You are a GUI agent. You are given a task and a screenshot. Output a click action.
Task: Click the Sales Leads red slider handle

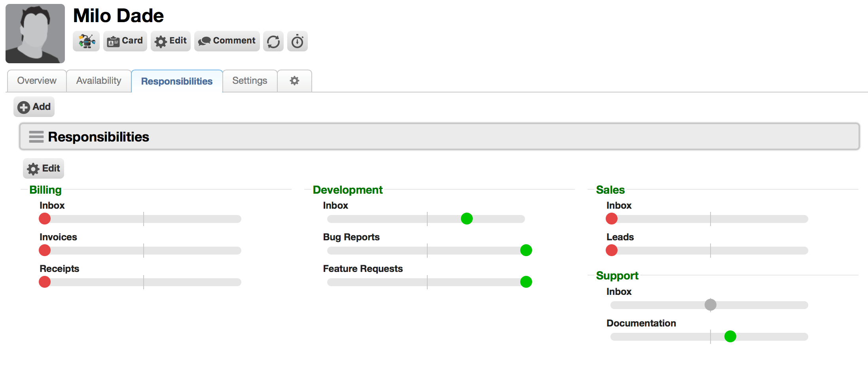click(x=612, y=250)
